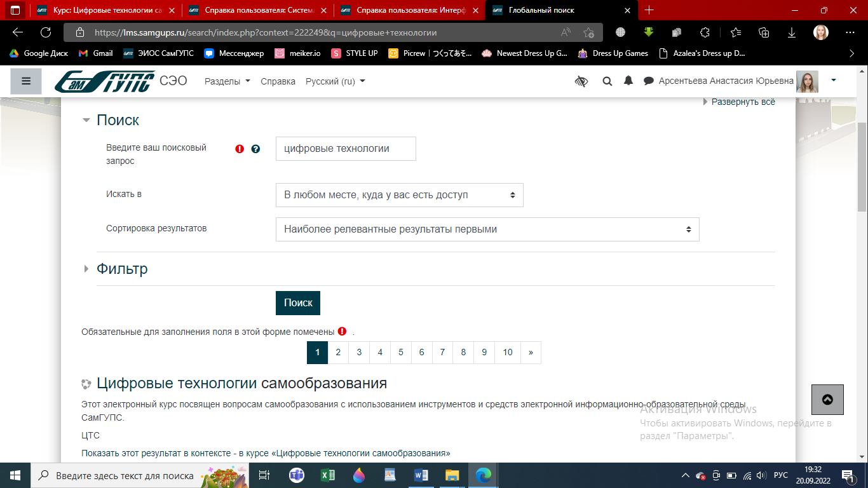Viewport: 868px width, 488px height.
Task: Click the volume icon in system tray
Action: pos(761,475)
